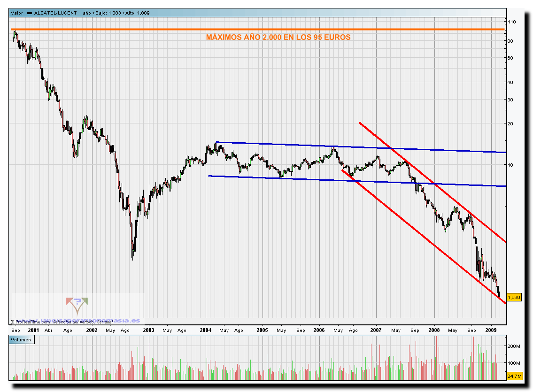The width and height of the screenshot is (533, 392).
Task: Click the 2002 label on the time axis
Action: 92,331
